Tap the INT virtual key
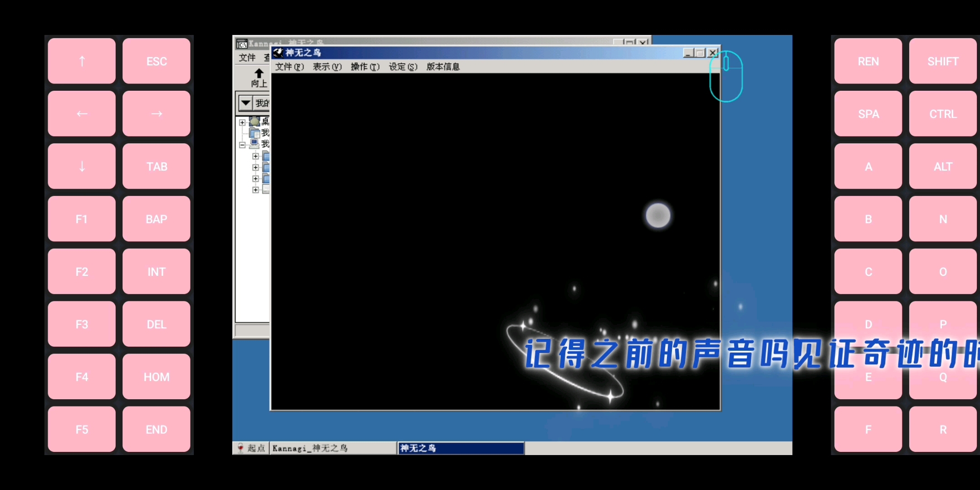The height and width of the screenshot is (490, 980). (157, 271)
